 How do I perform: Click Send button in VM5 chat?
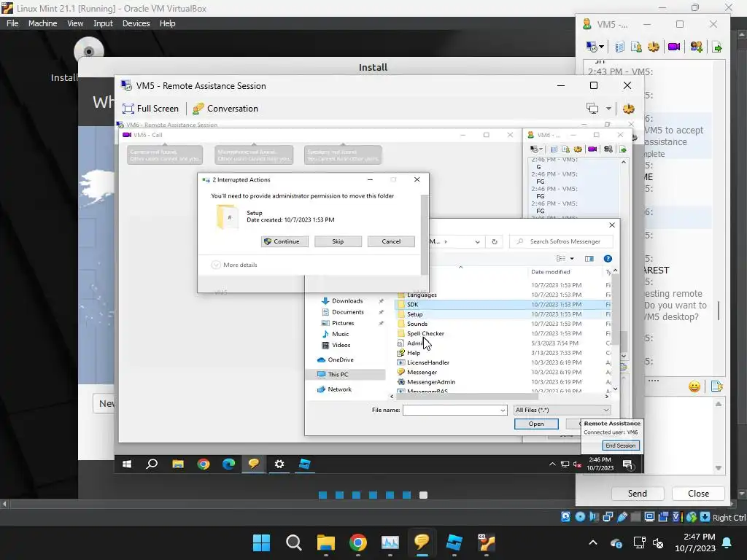[x=638, y=494]
